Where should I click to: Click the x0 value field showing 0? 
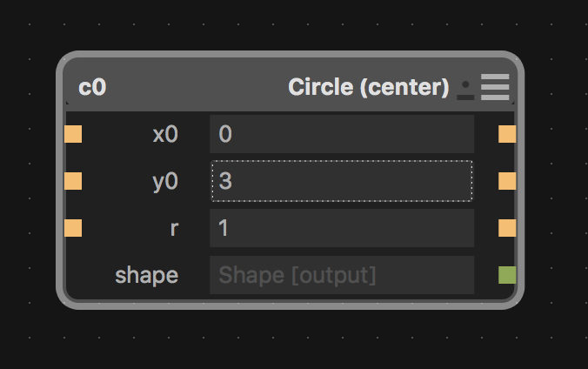[x=341, y=134]
